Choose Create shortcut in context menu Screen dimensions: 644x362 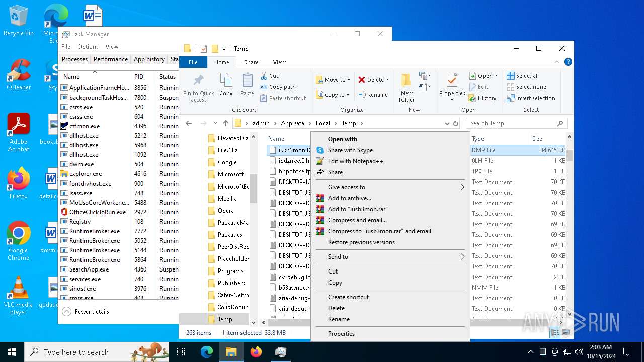390,297
